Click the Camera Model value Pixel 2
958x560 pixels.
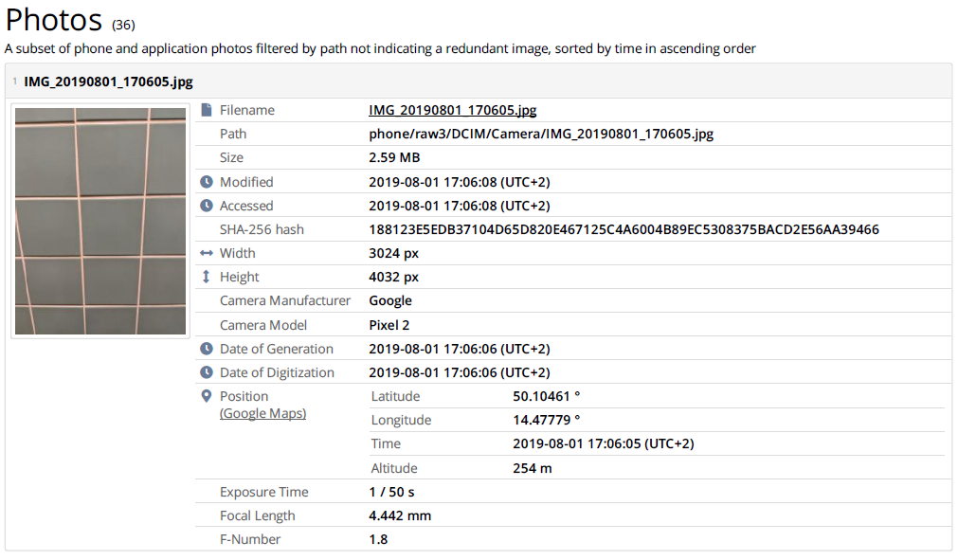click(x=390, y=324)
